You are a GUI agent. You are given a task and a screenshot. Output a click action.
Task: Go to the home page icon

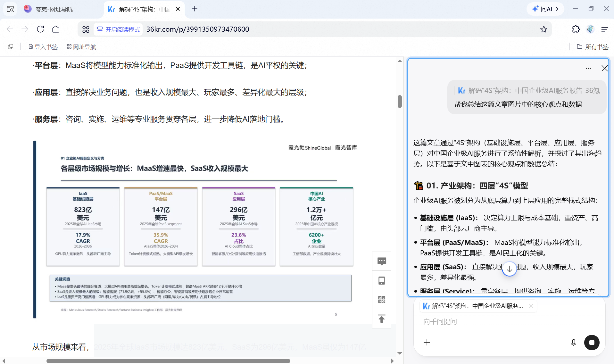coord(56,29)
